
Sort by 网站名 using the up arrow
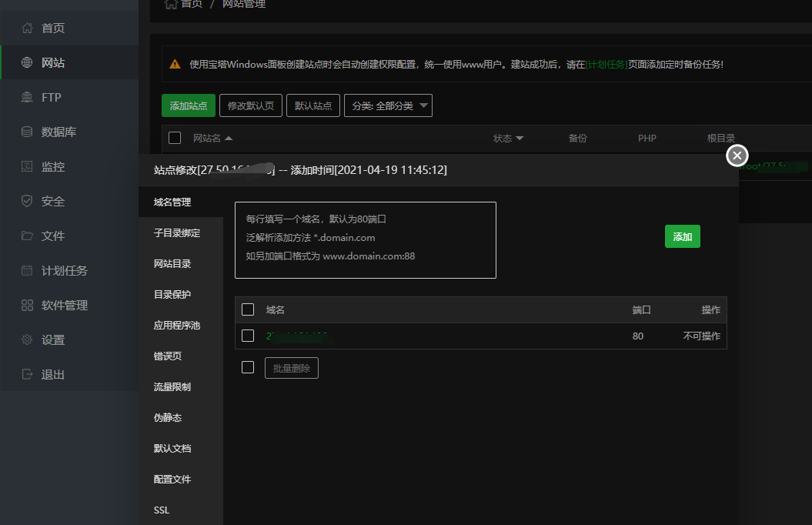(x=229, y=139)
